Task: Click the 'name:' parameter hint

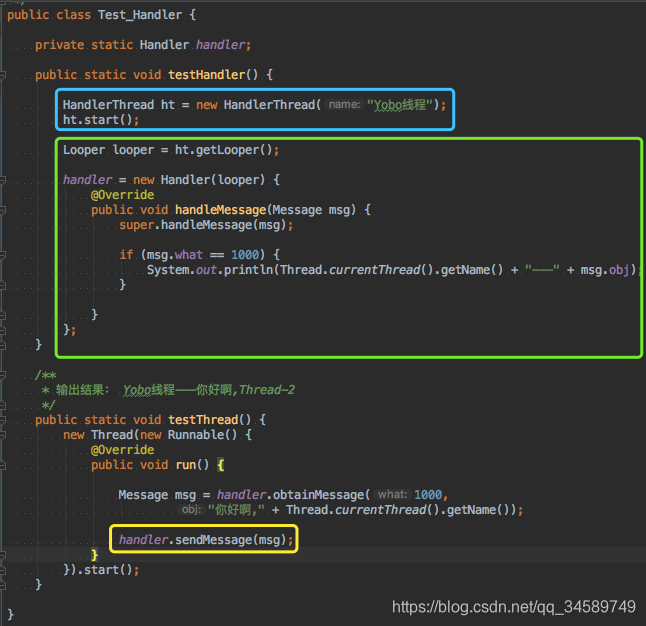Action: point(344,105)
